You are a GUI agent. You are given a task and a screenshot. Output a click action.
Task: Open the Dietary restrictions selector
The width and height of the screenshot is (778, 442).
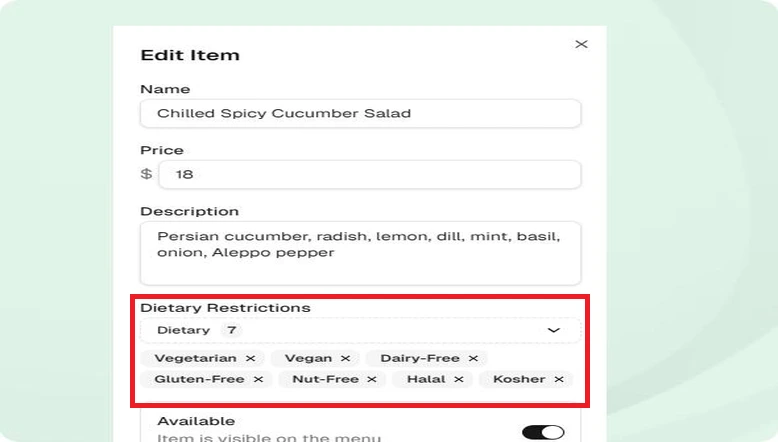(x=360, y=330)
